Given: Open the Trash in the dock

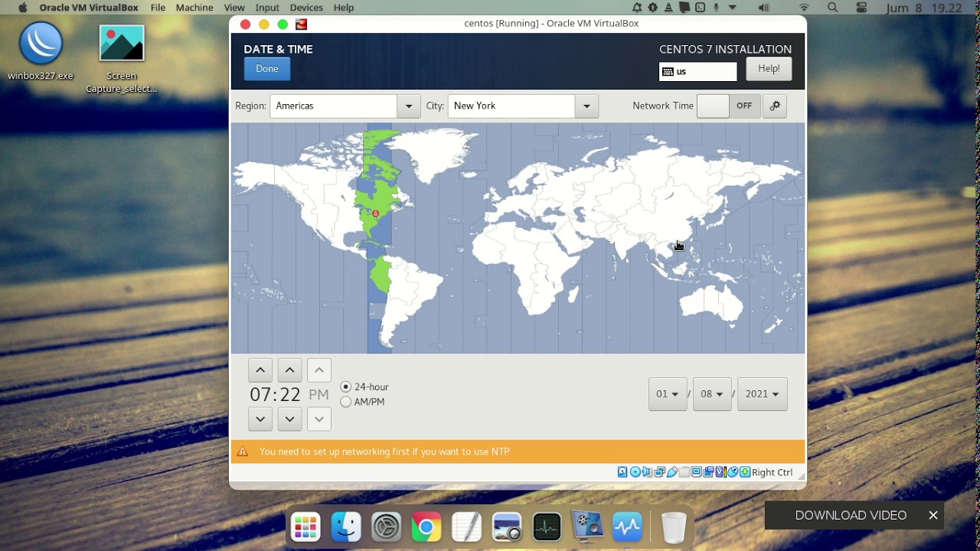Looking at the screenshot, I should tap(674, 527).
